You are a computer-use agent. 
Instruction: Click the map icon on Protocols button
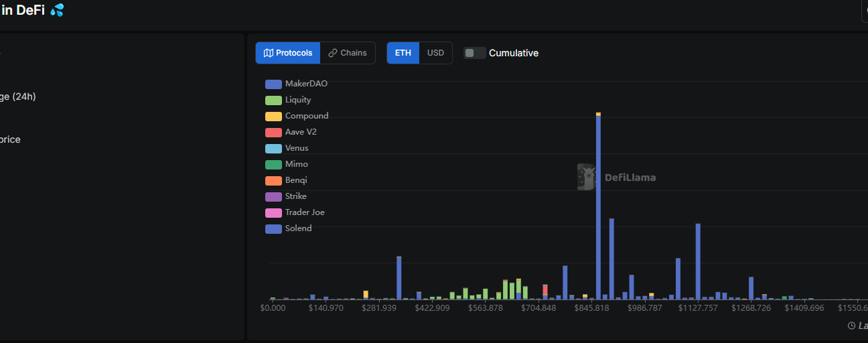click(x=268, y=53)
